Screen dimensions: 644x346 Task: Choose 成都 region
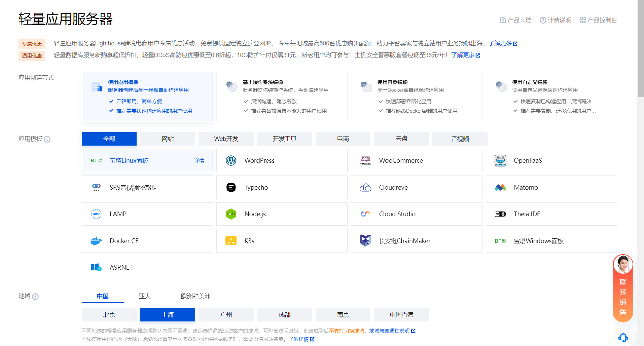click(285, 315)
